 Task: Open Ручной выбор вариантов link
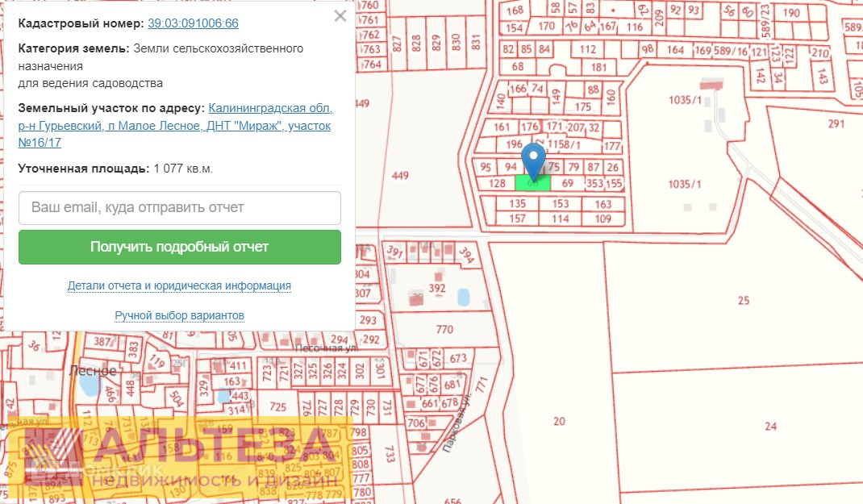click(179, 316)
